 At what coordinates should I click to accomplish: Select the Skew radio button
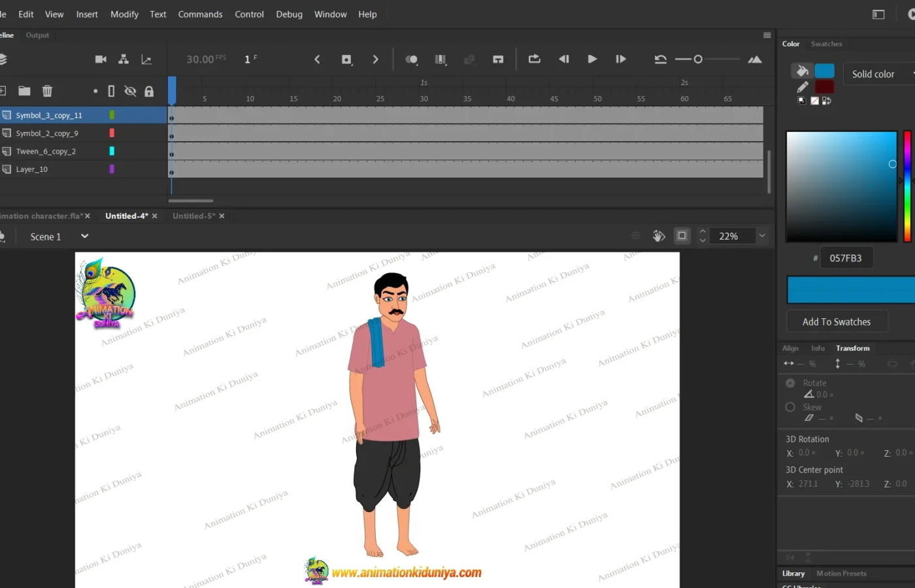(x=790, y=407)
